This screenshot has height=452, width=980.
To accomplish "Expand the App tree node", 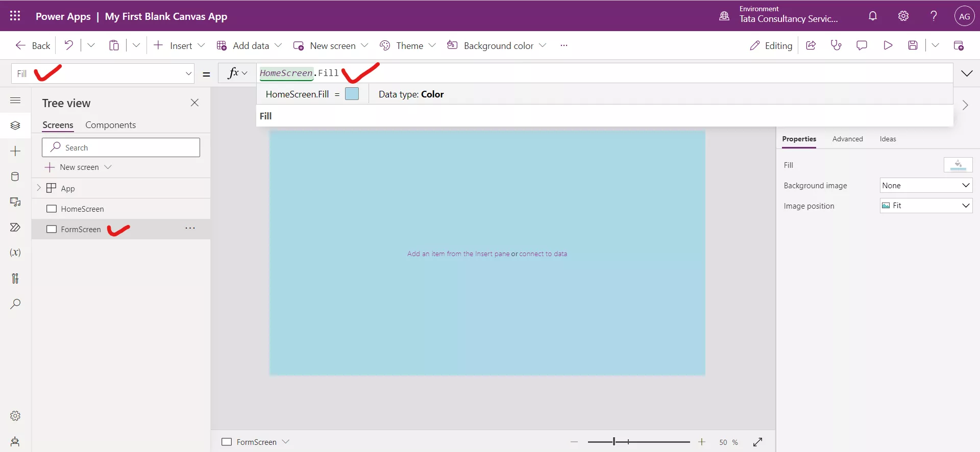I will coord(39,188).
